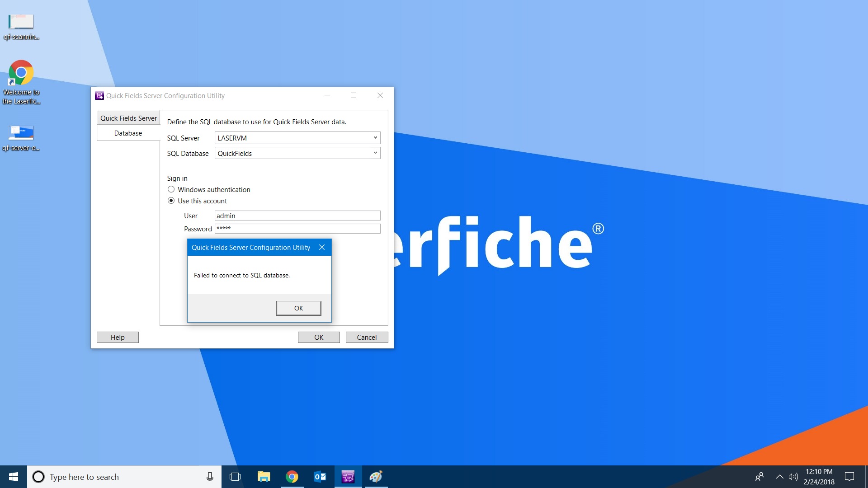Open the qf-scanning desktop file
868x488 pixels.
tap(21, 26)
